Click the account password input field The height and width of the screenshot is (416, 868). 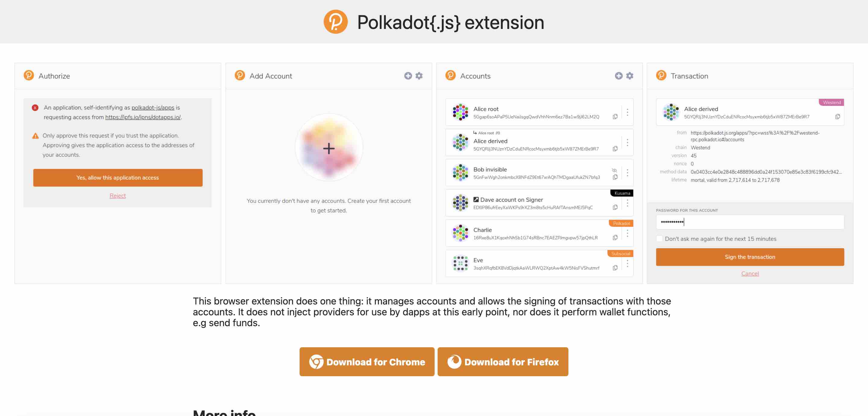click(x=750, y=222)
